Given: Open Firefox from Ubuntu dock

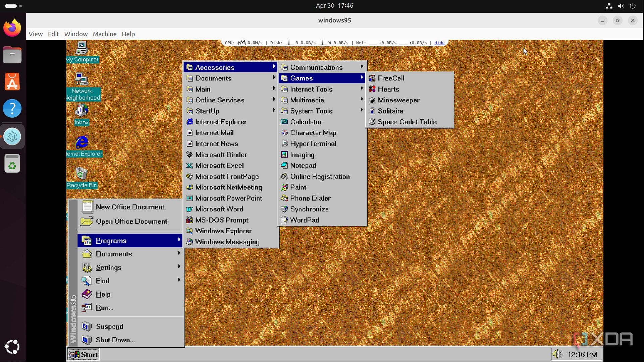Looking at the screenshot, I should (x=12, y=28).
